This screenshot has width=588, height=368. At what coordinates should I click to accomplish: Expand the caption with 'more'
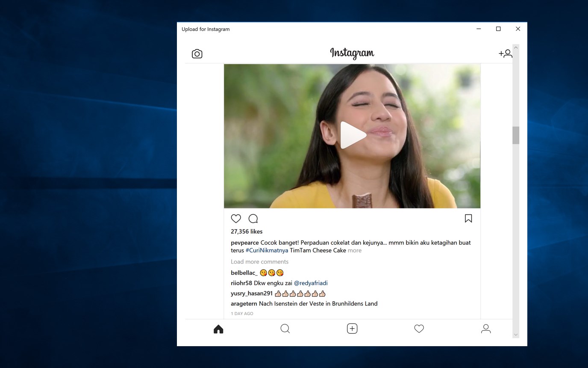(x=355, y=250)
